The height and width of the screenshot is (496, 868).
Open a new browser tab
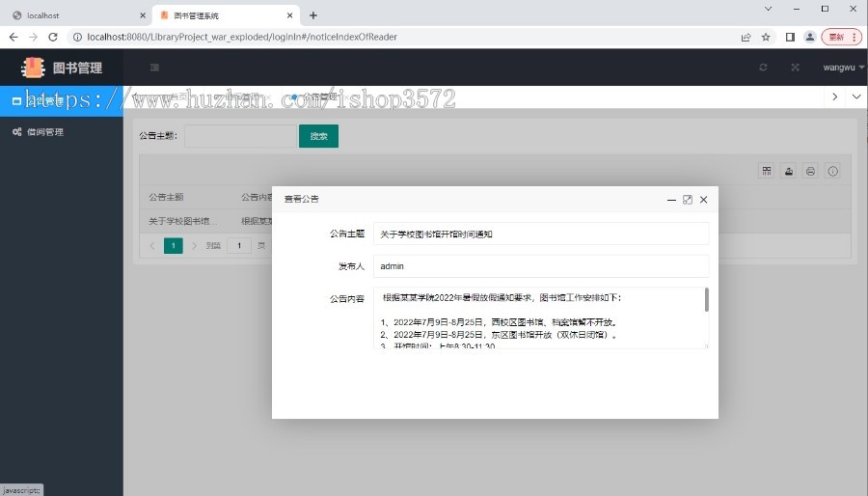tap(313, 15)
